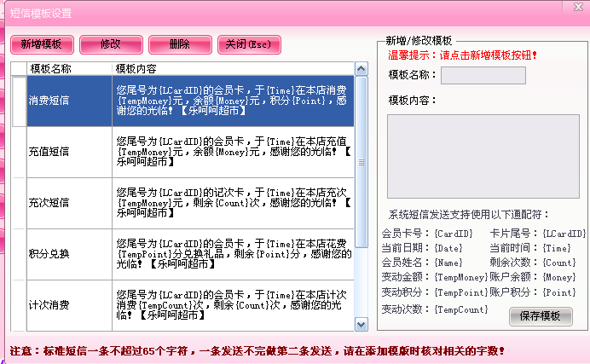Click the row selector beside 消费短信
Viewport: 590px width, 364px height.
(19, 101)
